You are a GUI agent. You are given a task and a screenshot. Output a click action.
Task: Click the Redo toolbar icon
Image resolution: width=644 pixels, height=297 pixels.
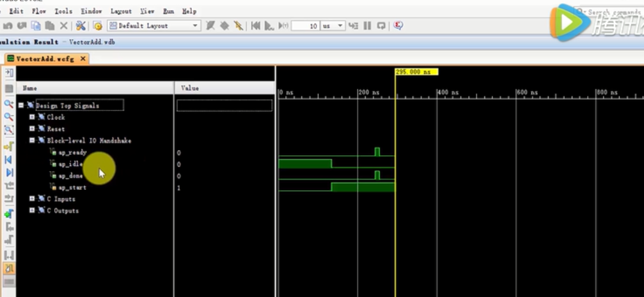[21, 26]
